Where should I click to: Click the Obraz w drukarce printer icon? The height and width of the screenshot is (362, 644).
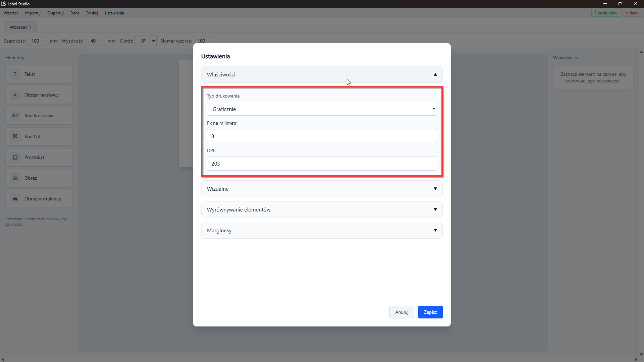point(15,199)
